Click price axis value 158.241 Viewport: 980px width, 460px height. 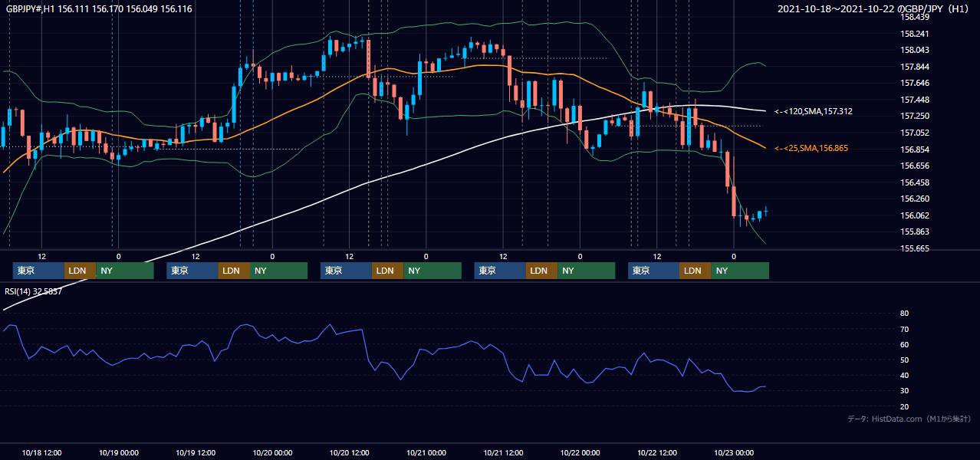pos(915,34)
